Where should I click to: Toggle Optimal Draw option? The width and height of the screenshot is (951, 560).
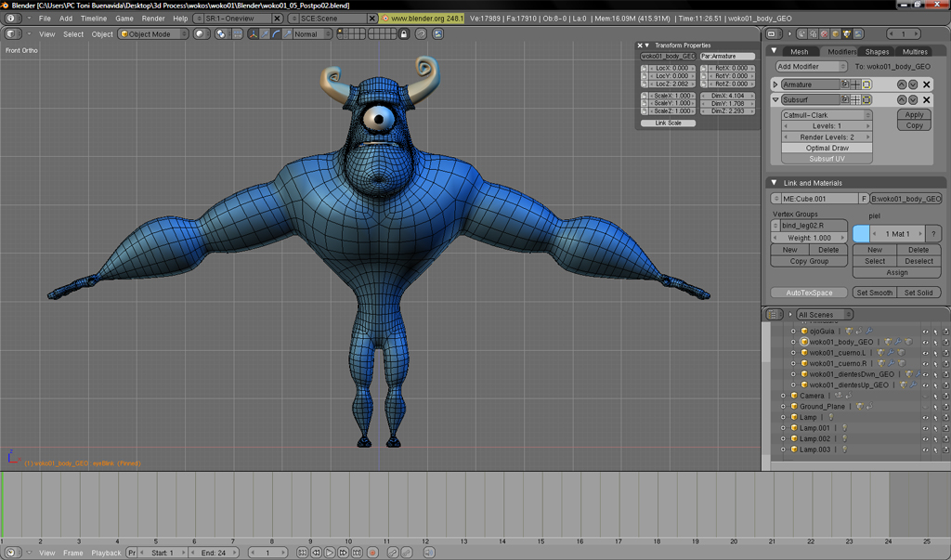827,148
